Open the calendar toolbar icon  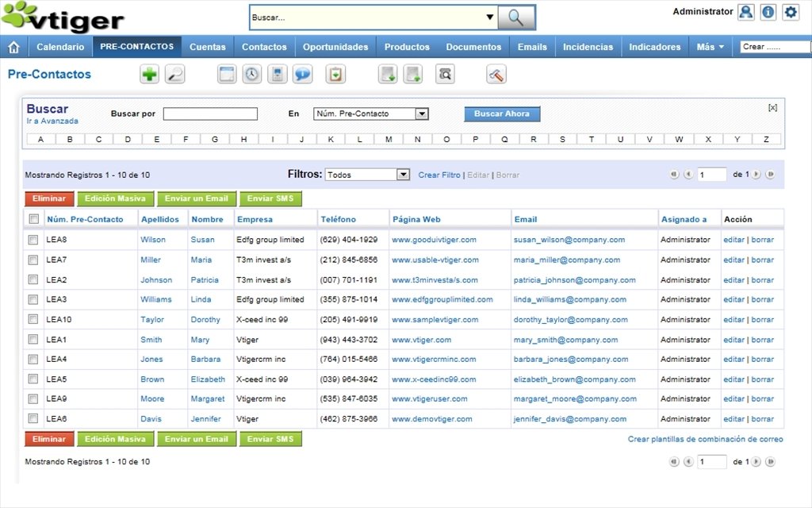[x=226, y=74]
